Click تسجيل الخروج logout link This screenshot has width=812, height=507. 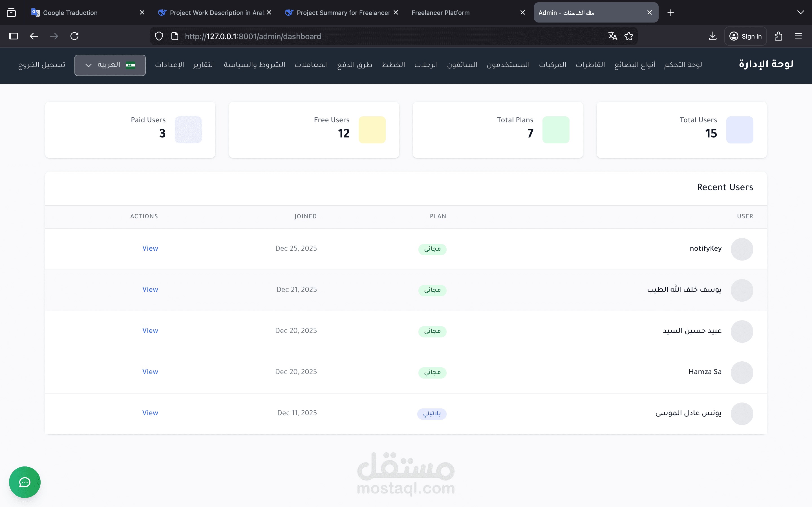click(42, 65)
